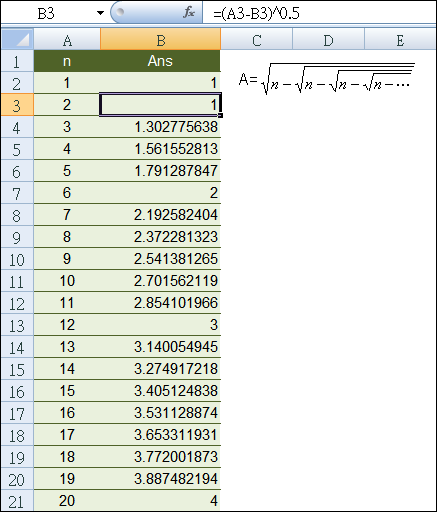Click cell with value 2.372281323
This screenshot has height=512, width=437.
point(160,237)
